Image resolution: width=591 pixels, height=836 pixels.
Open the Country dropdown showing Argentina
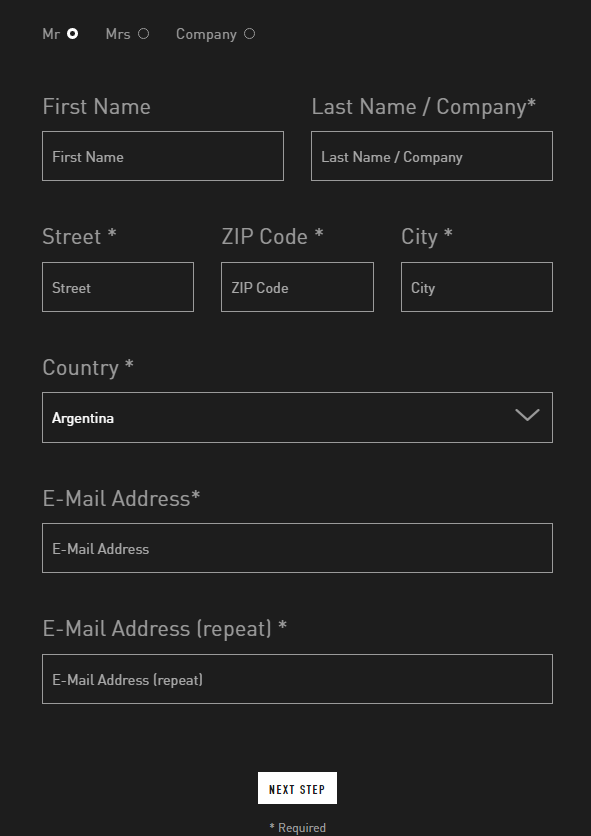(x=297, y=417)
